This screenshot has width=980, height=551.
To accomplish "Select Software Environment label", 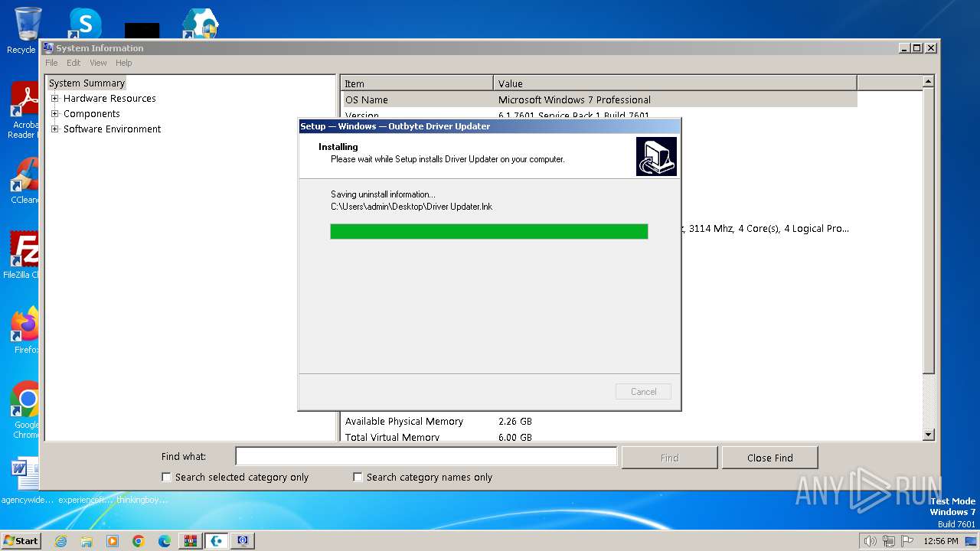I will pos(112,129).
